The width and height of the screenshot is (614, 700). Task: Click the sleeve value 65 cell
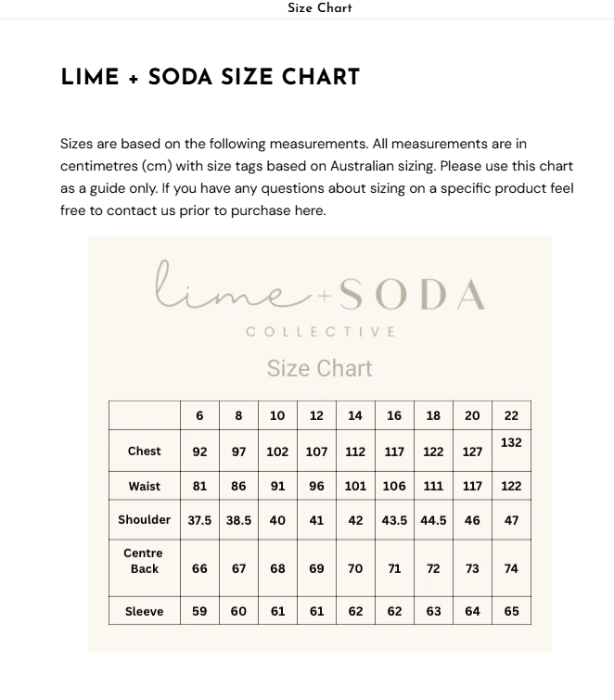(511, 611)
